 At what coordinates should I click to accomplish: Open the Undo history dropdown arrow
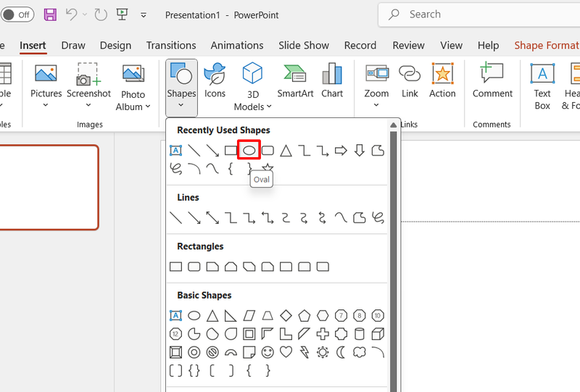click(85, 14)
